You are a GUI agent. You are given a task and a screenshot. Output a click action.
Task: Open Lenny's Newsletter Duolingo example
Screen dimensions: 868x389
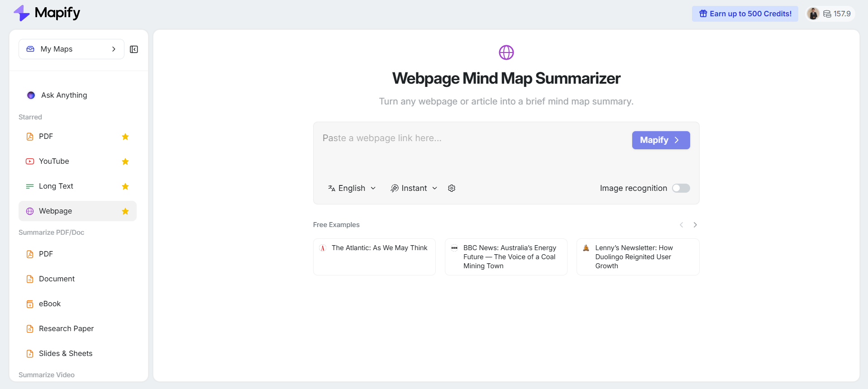(x=638, y=257)
